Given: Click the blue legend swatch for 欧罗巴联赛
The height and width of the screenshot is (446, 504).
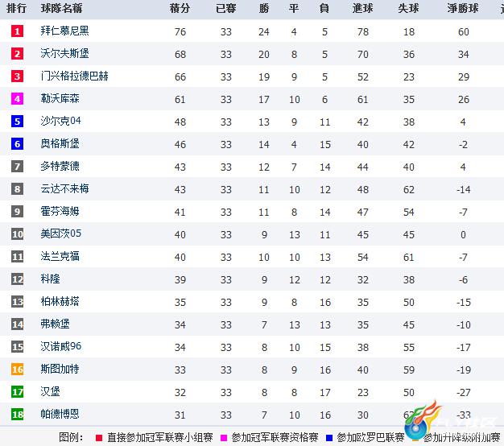Looking at the screenshot, I should click(x=329, y=438).
